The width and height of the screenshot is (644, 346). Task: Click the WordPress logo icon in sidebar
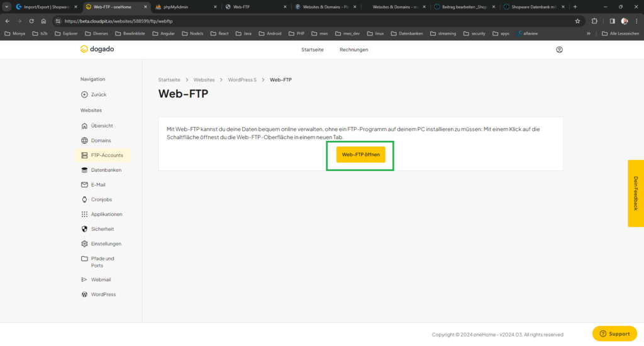(x=85, y=294)
